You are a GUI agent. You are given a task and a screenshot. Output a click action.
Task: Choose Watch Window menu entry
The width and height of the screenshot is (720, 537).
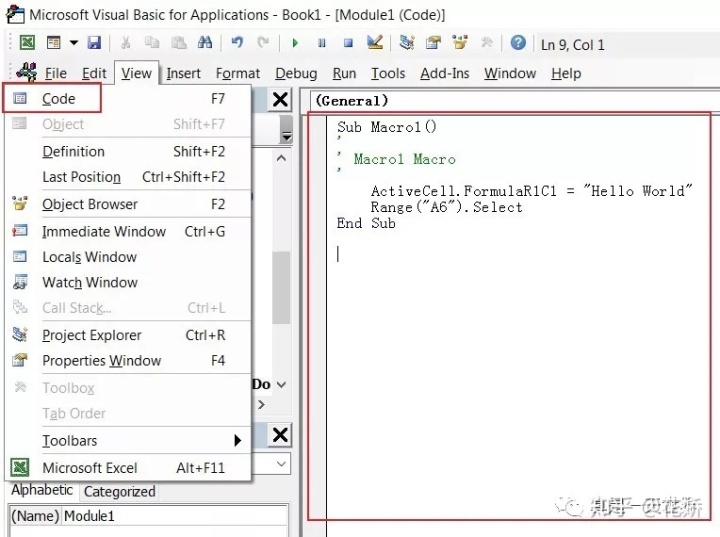(x=129, y=282)
